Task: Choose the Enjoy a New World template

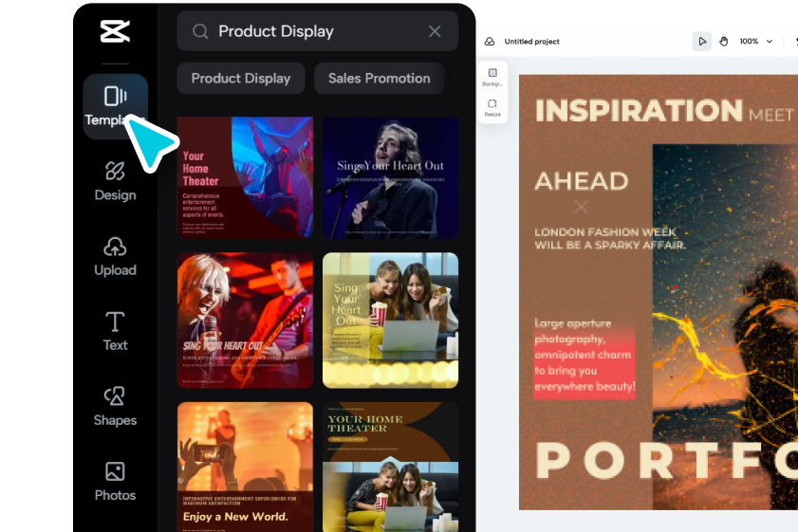Action: 245,467
